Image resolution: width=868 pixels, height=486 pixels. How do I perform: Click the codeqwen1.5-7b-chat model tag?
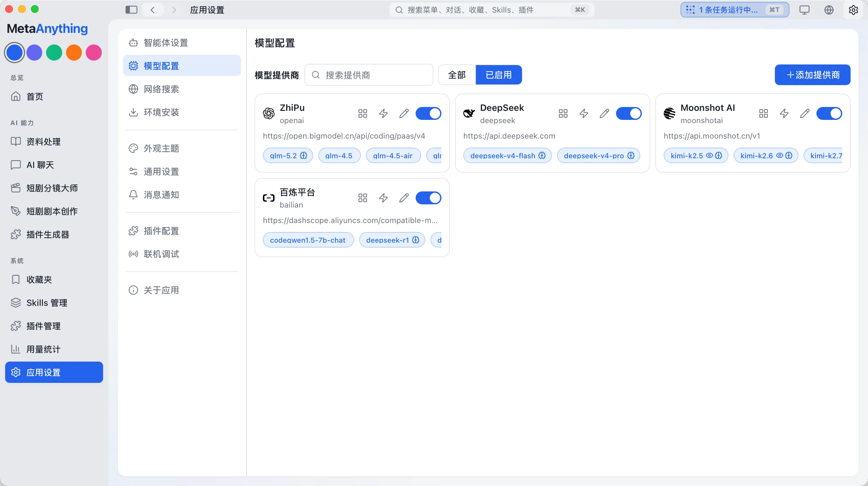coord(308,240)
